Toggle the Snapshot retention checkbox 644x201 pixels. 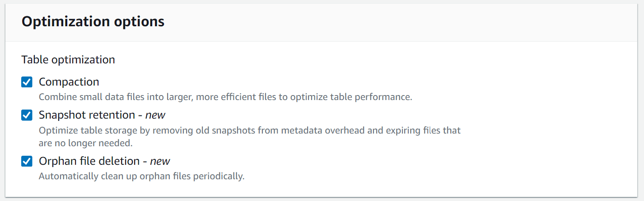point(27,115)
